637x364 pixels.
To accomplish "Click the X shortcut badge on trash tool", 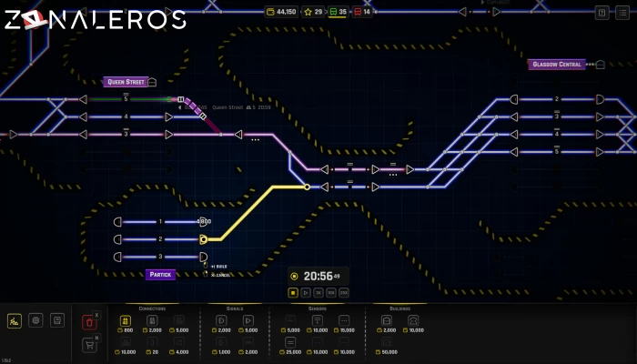I will [96, 315].
